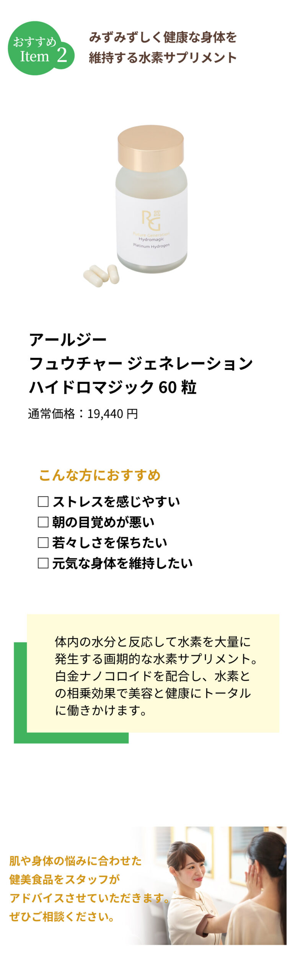Screen dimensions: 287x980
Task: Click the ハイドロマジック 60粒 product line
Action: pyautogui.click(x=113, y=387)
